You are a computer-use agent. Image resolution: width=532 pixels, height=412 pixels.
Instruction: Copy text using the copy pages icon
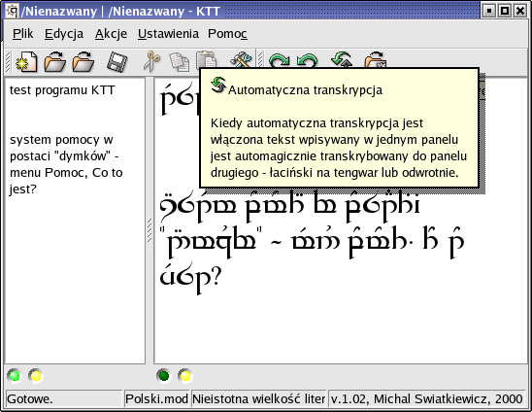[179, 62]
